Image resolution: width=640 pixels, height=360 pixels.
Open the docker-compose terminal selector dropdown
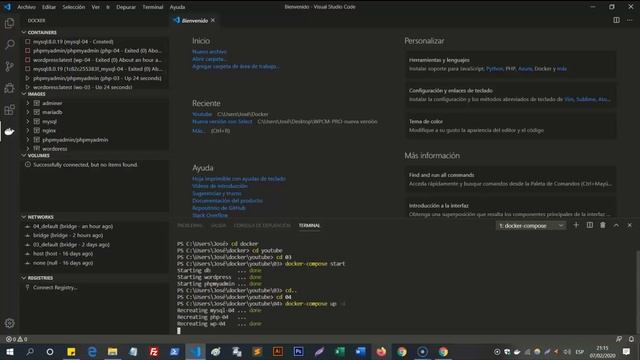(x=531, y=225)
